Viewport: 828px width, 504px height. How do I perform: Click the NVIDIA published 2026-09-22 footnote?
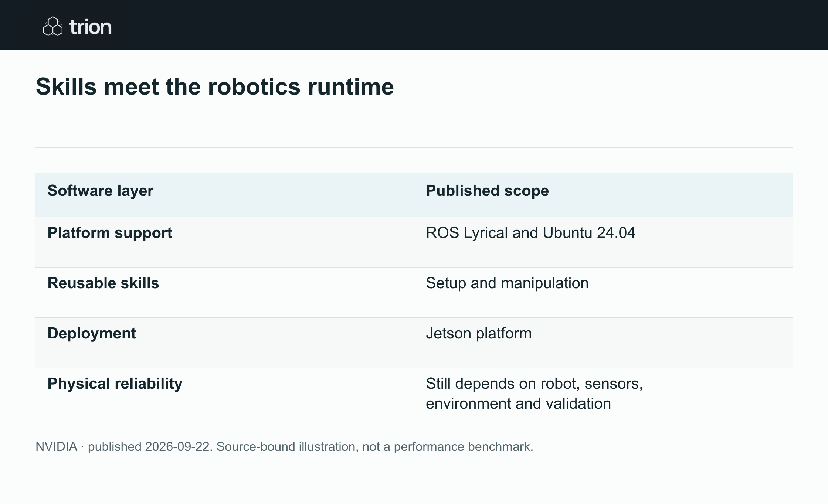point(284,447)
